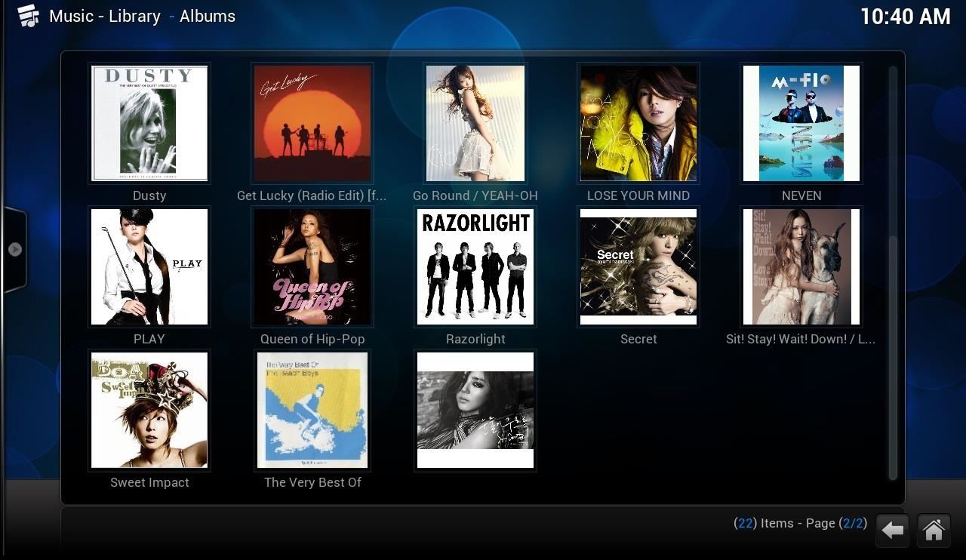The image size is (966, 560).
Task: Select the Queen of Hip-Pop album cover
Action: coord(312,266)
